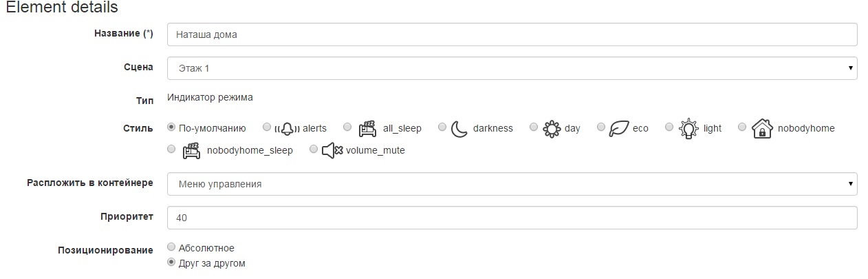Screen dimensions: 868x279
Task: Open the Сцена dropdown showing Этаж 1
Action: (x=512, y=68)
